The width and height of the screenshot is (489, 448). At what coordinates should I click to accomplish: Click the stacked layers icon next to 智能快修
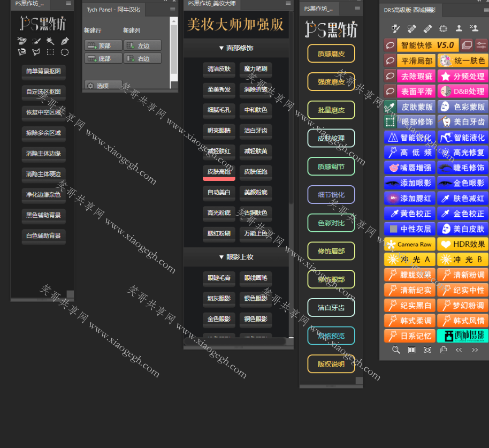click(x=467, y=45)
